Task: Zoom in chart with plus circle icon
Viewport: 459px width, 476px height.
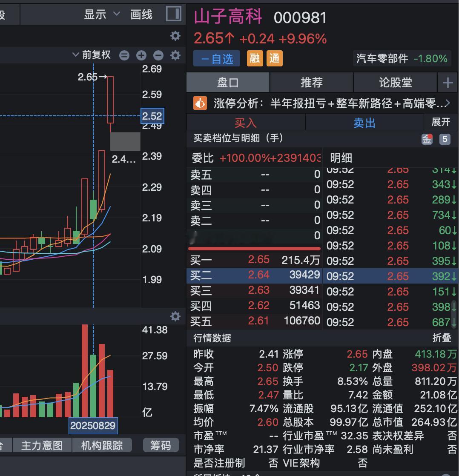Action: point(141,55)
